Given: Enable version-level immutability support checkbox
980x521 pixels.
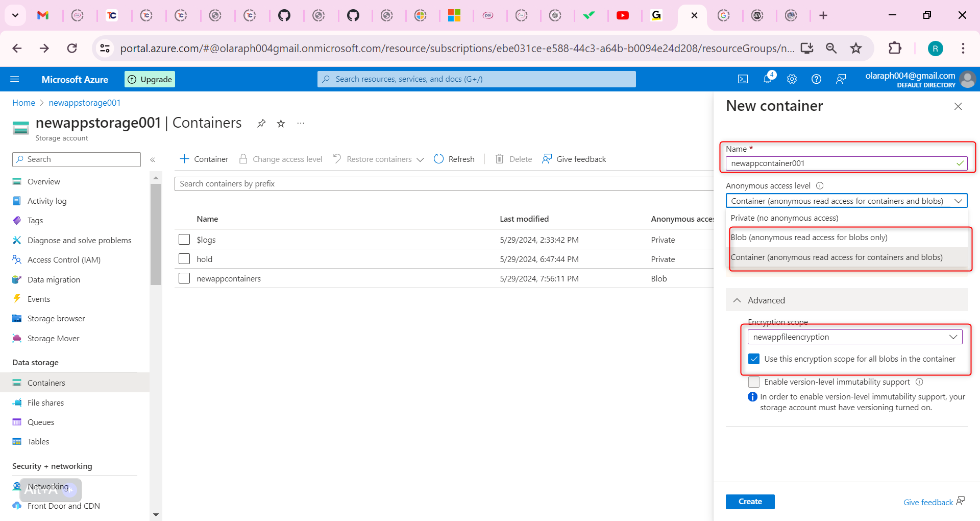Looking at the screenshot, I should [x=754, y=382].
